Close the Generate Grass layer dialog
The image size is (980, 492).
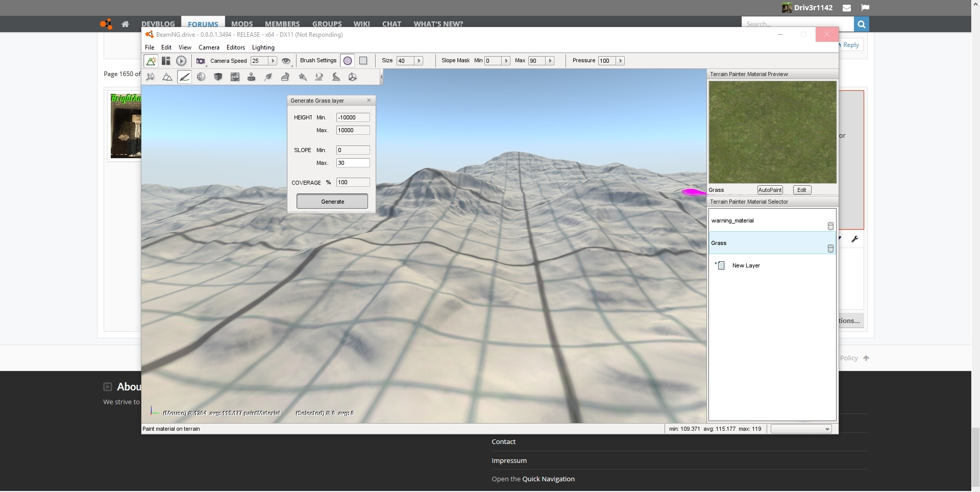(369, 101)
